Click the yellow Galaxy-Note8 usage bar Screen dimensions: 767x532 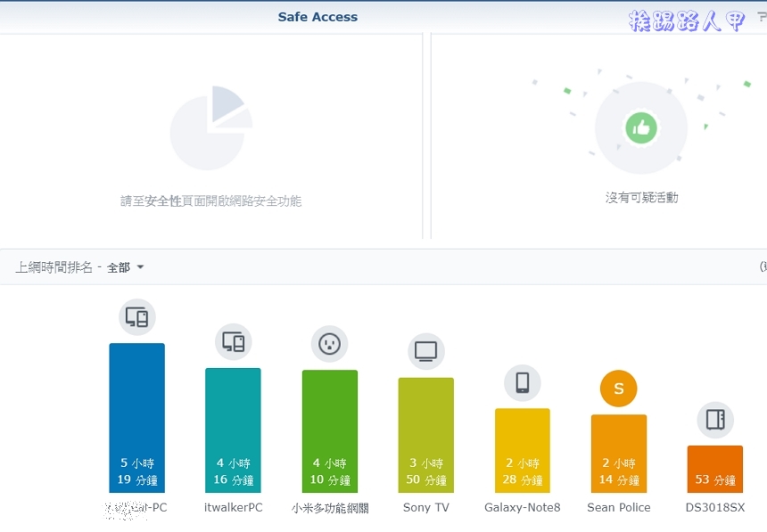[523, 451]
